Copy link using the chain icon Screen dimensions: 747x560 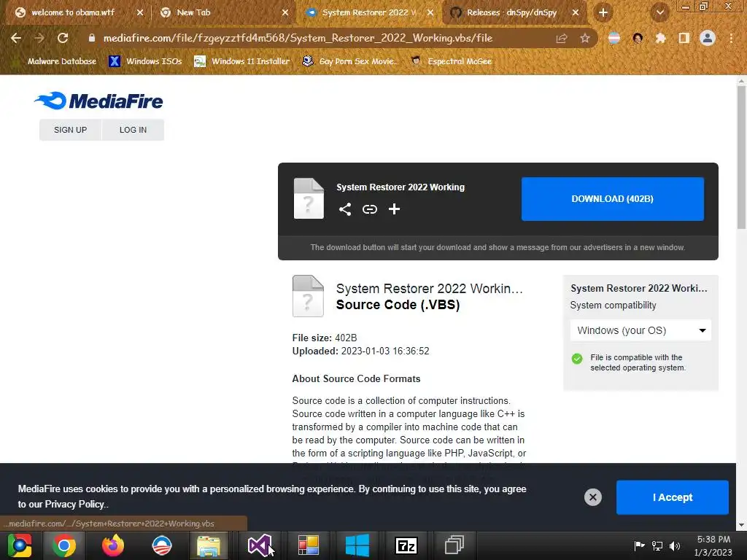pos(370,209)
